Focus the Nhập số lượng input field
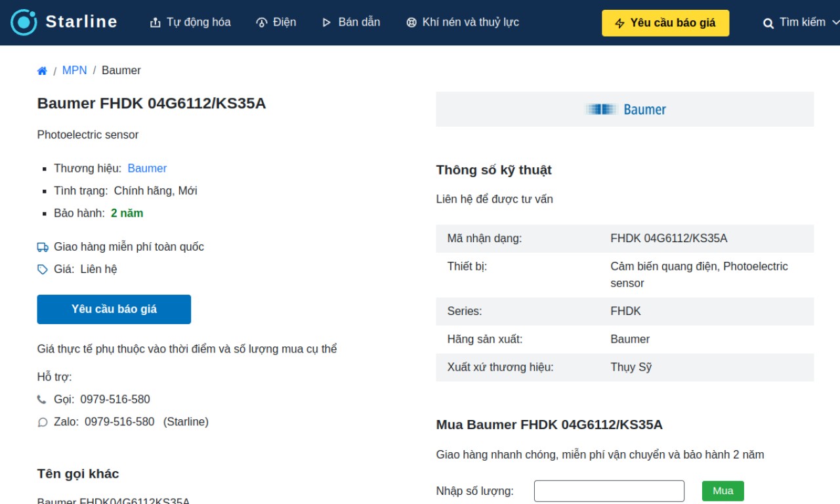Screen dimensions: 840x504 (609, 491)
